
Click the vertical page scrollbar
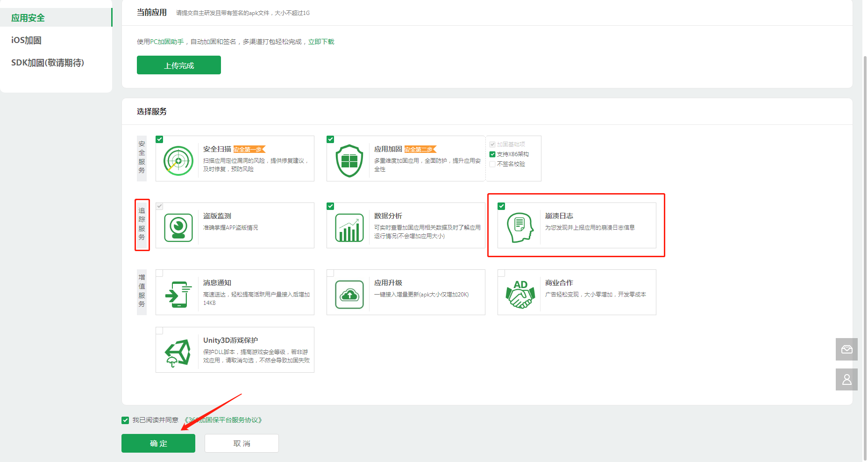tap(864, 234)
